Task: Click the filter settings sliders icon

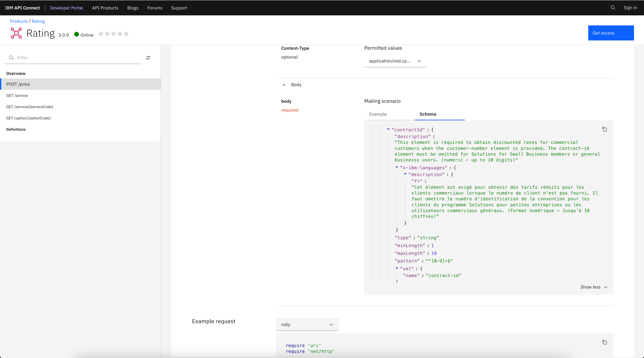Action: (148, 58)
